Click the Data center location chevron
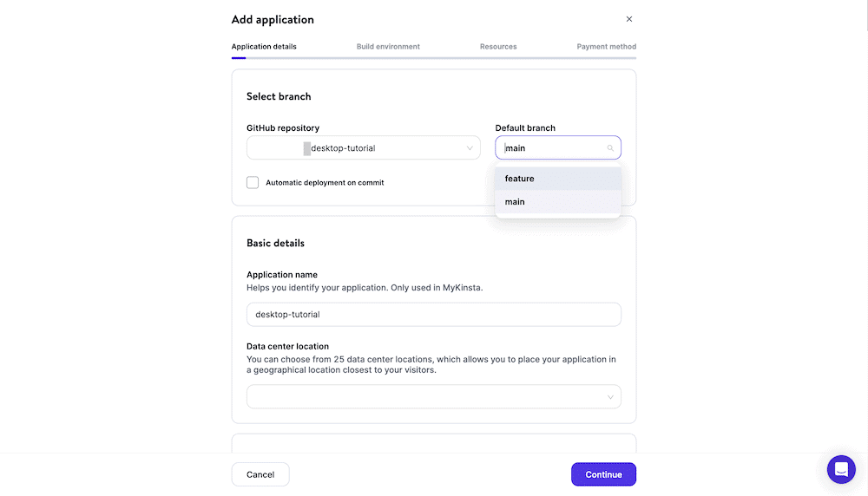This screenshot has width=868, height=496. pos(611,397)
